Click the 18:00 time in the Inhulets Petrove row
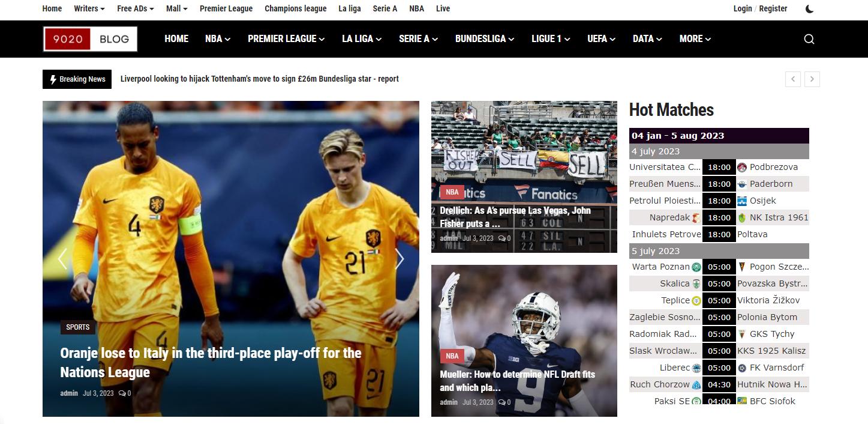This screenshot has height=424, width=868. point(719,234)
